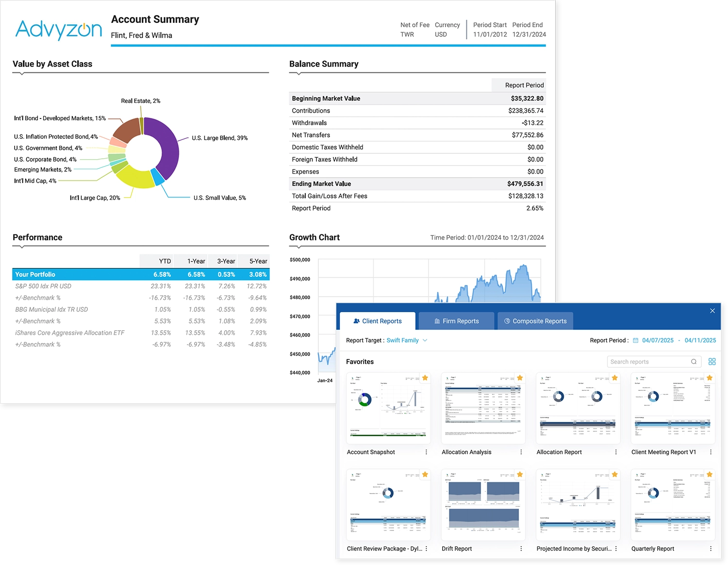Viewport: 728px width, 569px height.
Task: Open the Account Snapshot report thumbnail
Action: coord(388,408)
